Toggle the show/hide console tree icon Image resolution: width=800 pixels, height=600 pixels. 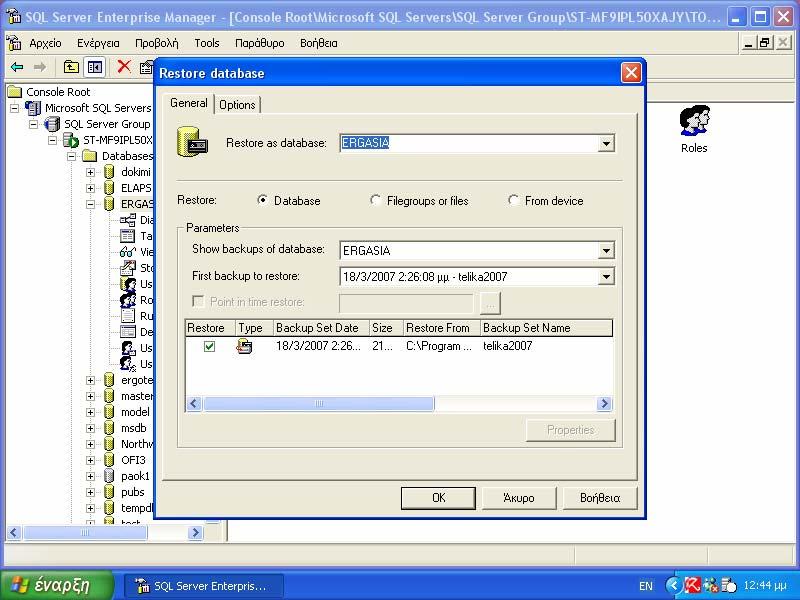pyautogui.click(x=95, y=67)
